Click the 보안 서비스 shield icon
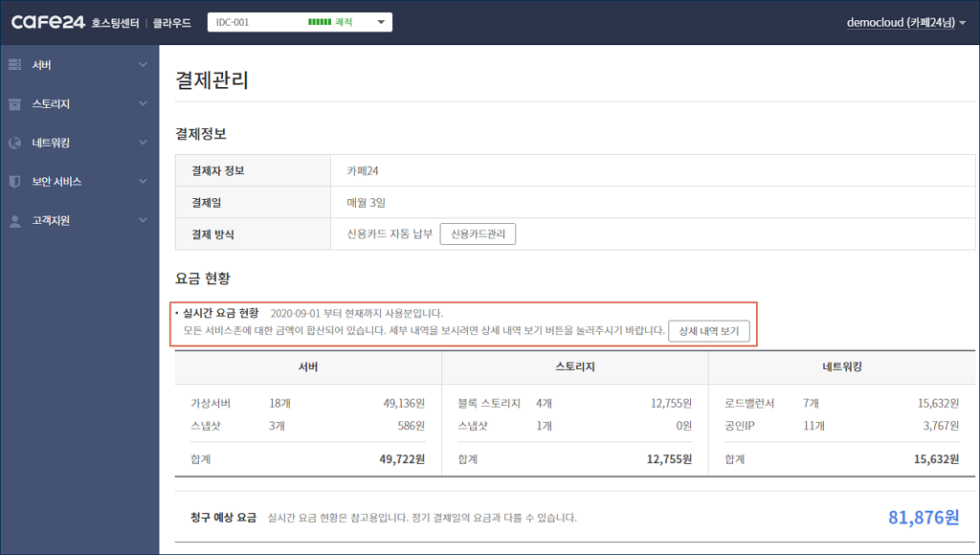This screenshot has height=555, width=980. (x=14, y=181)
